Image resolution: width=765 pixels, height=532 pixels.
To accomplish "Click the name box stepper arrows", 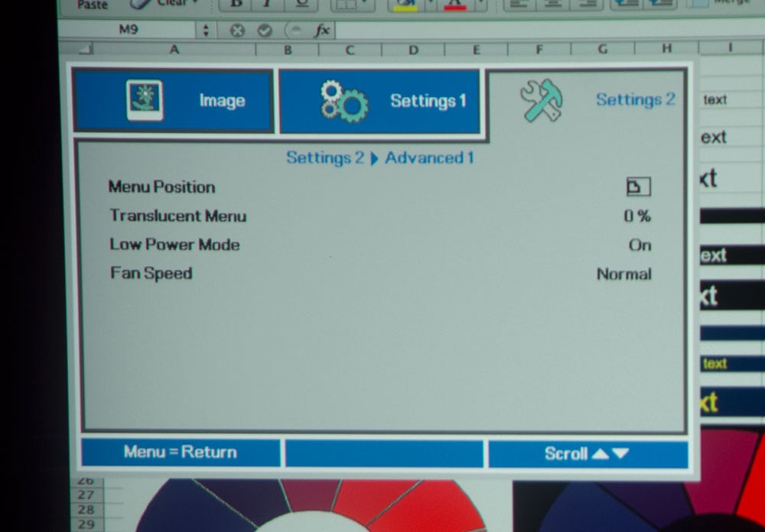I will click(x=206, y=31).
